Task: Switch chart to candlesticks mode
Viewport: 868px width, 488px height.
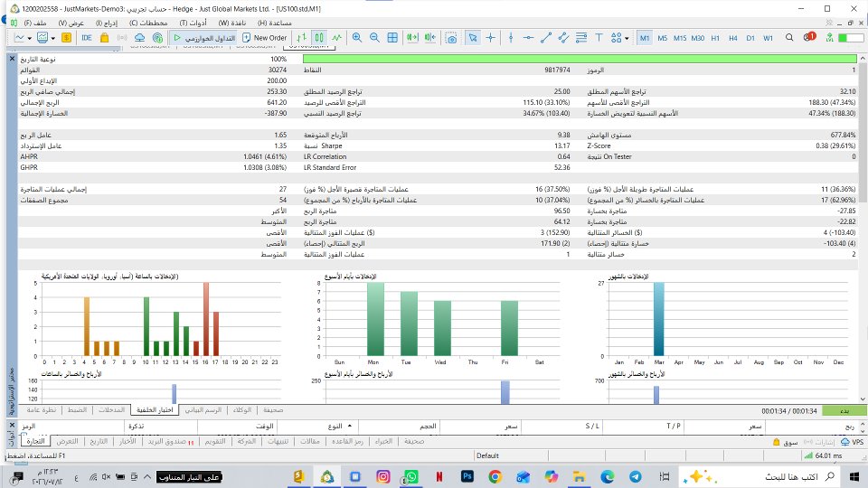Action: pos(319,38)
